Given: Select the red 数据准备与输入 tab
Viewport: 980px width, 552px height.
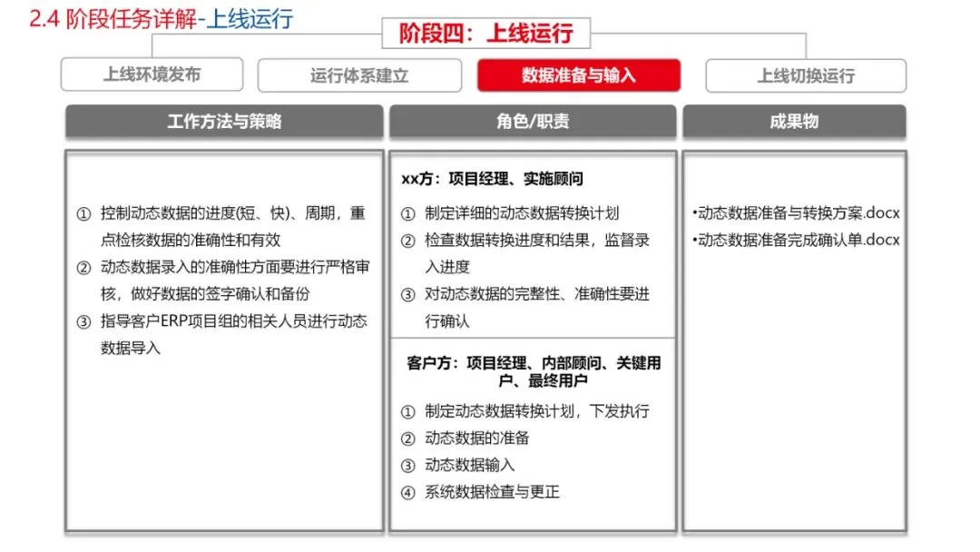Looking at the screenshot, I should (579, 75).
